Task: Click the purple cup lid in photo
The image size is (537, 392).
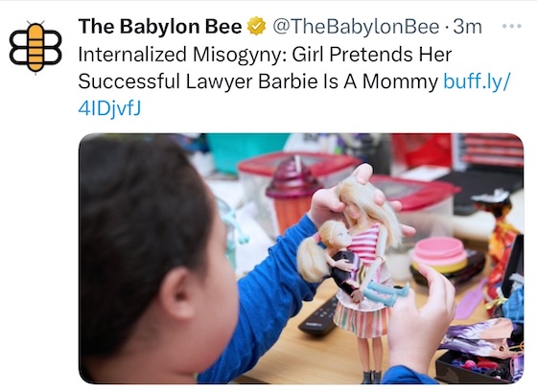Action: pyautogui.click(x=292, y=179)
